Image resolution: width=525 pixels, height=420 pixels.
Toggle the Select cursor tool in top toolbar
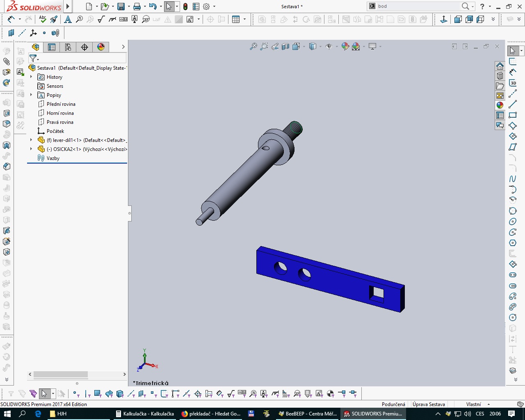tap(169, 7)
